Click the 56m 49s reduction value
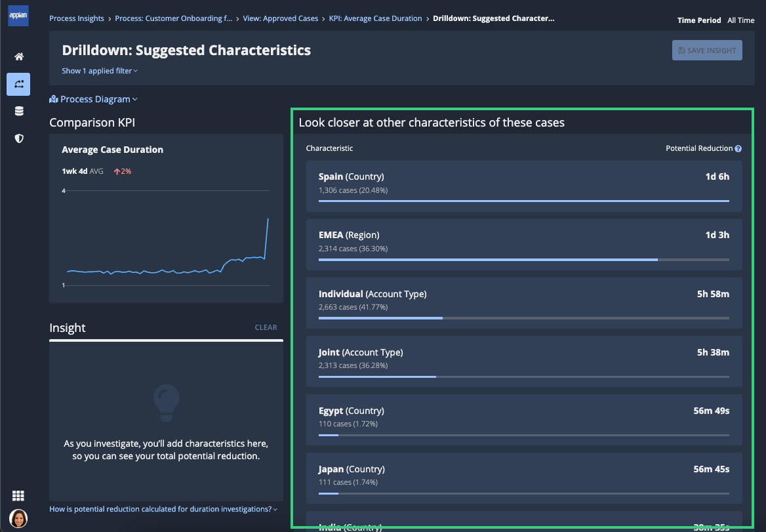Image resolution: width=766 pixels, height=532 pixels. (x=712, y=411)
